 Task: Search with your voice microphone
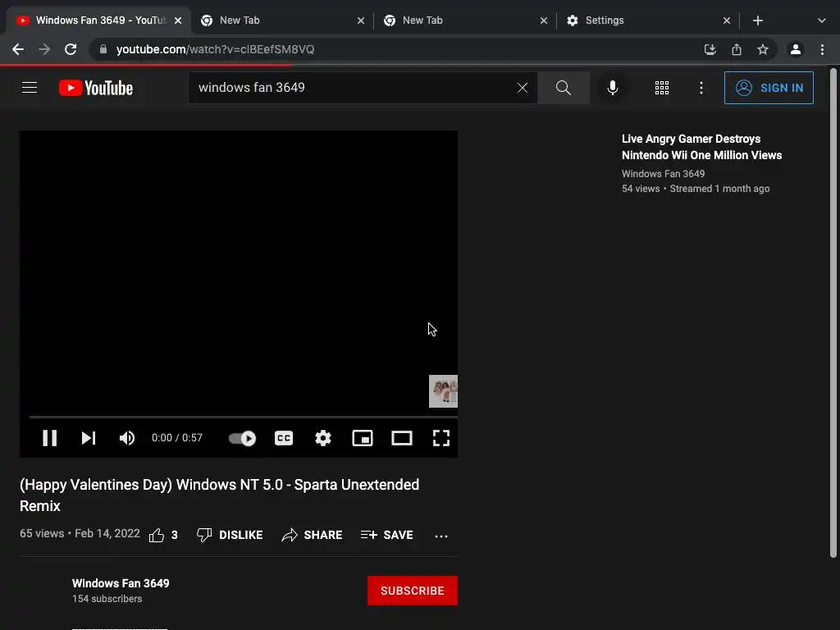point(613,87)
